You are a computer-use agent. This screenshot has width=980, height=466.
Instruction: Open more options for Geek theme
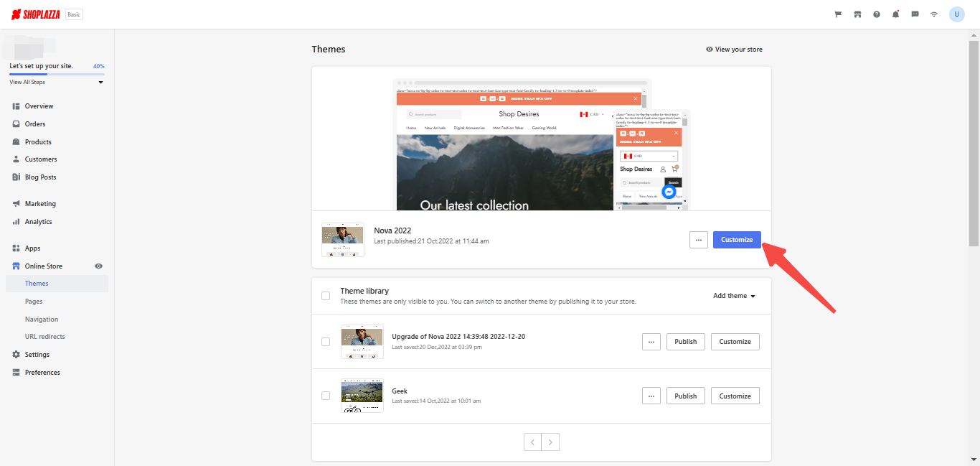(x=651, y=396)
